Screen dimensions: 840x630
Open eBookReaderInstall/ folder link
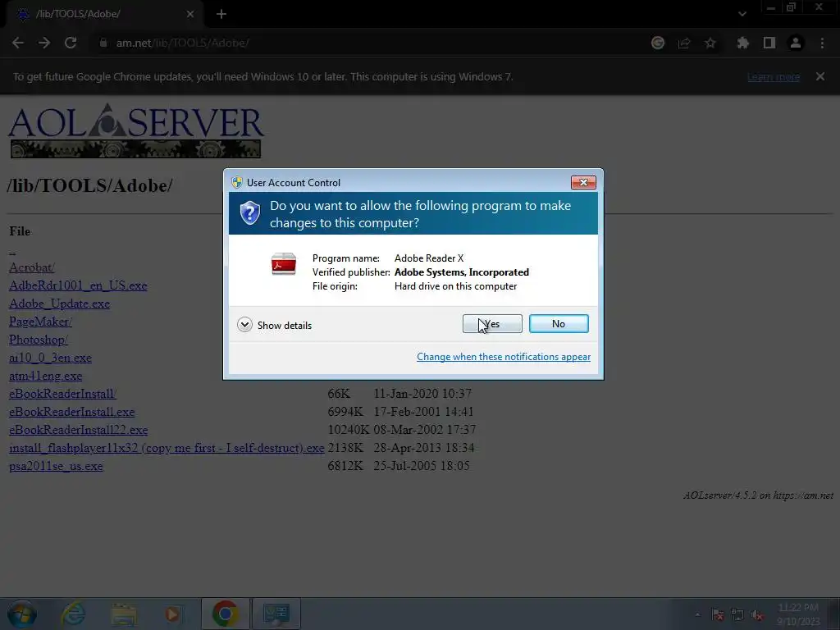click(x=62, y=394)
